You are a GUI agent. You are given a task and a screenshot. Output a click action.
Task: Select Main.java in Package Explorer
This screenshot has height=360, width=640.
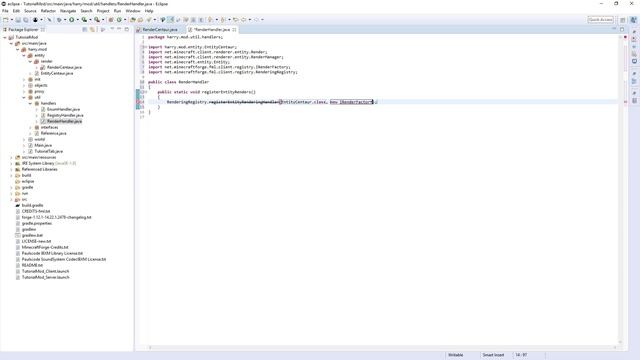coord(43,145)
